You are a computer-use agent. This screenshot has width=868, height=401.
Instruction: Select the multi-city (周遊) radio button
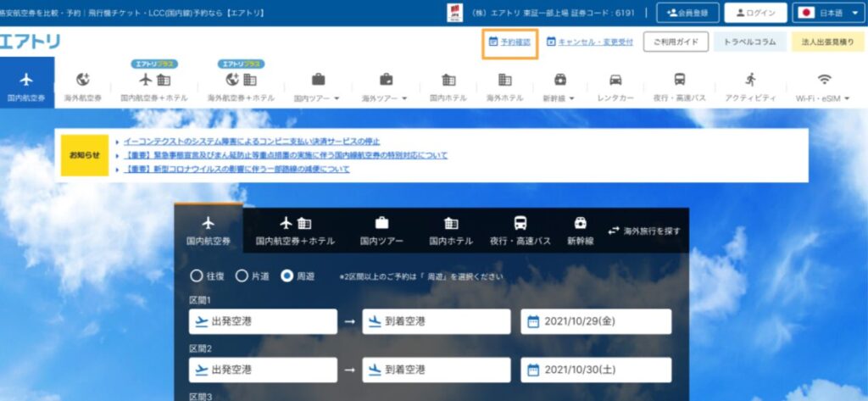tap(287, 276)
